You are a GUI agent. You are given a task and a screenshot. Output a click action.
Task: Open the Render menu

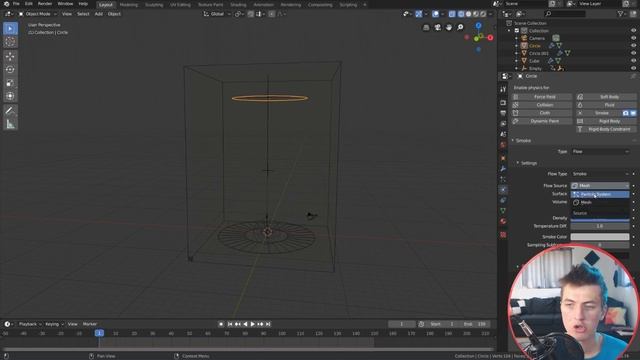tap(45, 4)
